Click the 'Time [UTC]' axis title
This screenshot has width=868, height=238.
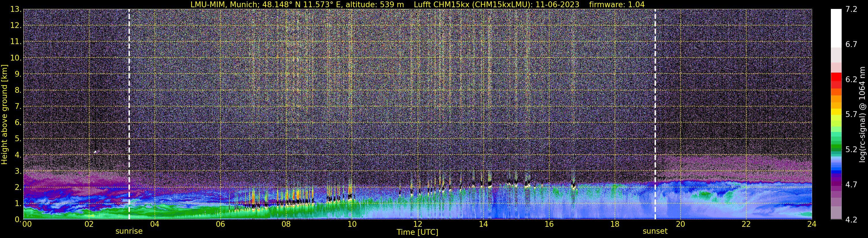click(x=417, y=232)
